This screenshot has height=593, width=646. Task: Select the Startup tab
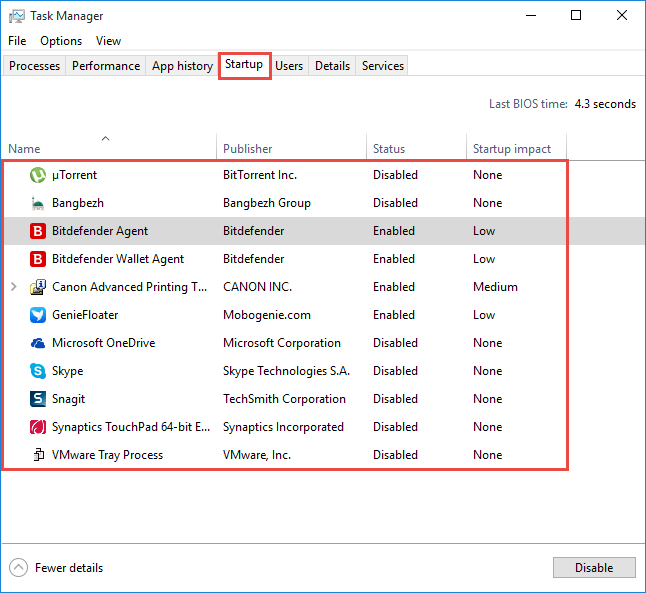pyautogui.click(x=244, y=65)
